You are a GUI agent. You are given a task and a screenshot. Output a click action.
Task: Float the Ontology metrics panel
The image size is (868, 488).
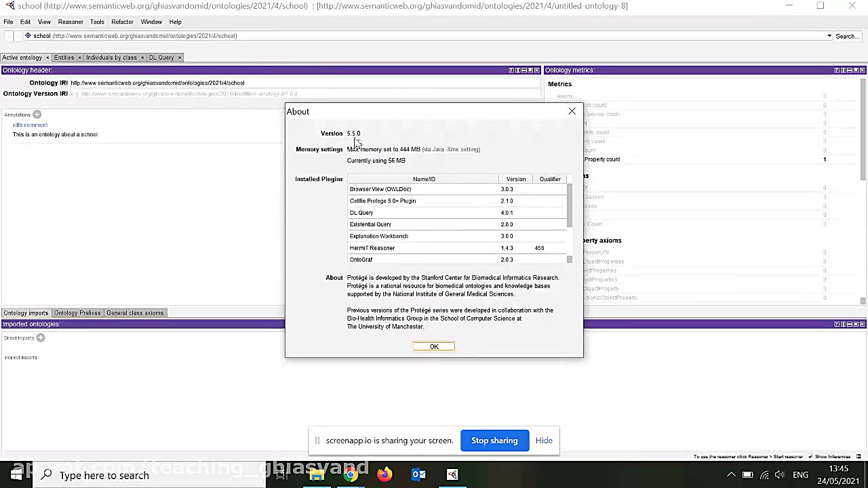(856, 70)
